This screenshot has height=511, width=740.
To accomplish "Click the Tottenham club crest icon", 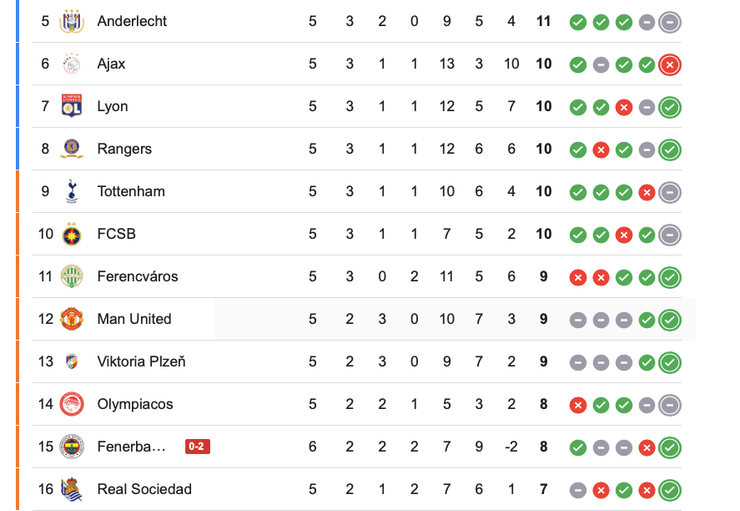I will 71,191.
